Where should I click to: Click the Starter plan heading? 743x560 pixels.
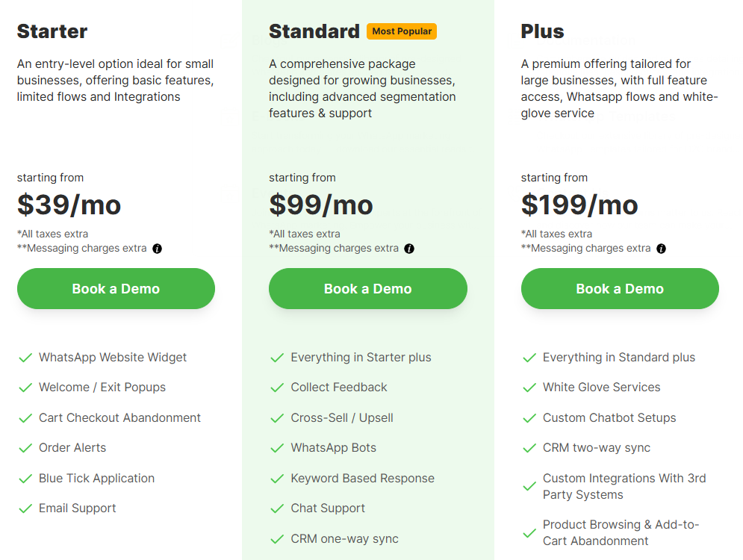tap(52, 32)
